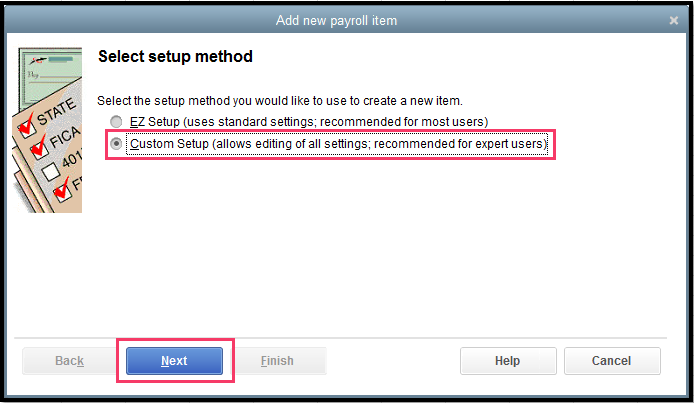Open Help for this dialog
694x403 pixels.
[507, 361]
